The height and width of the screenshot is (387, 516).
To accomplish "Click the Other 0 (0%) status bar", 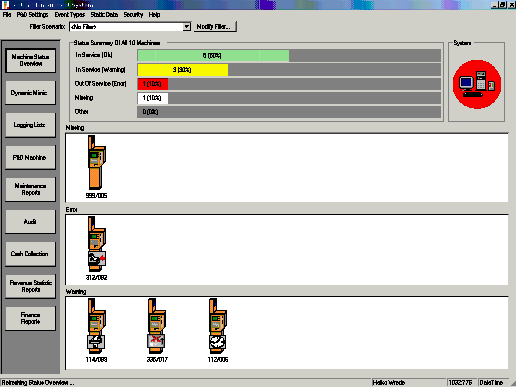I will tap(289, 112).
